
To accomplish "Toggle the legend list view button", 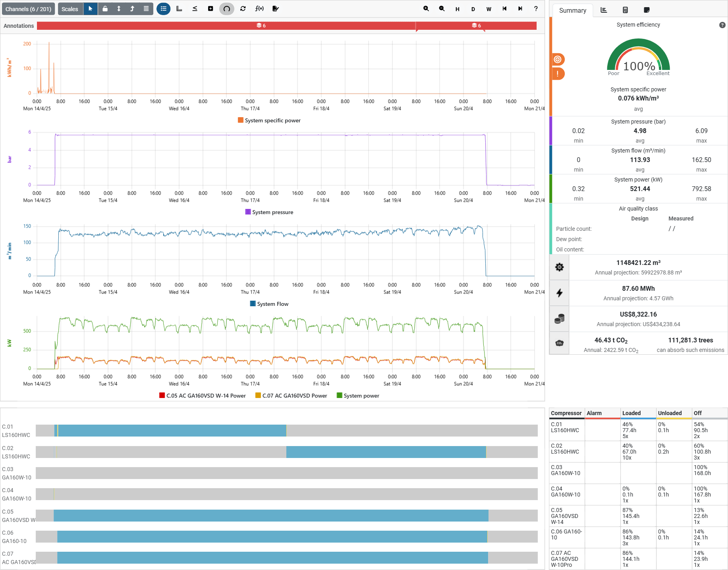I will pos(163,9).
